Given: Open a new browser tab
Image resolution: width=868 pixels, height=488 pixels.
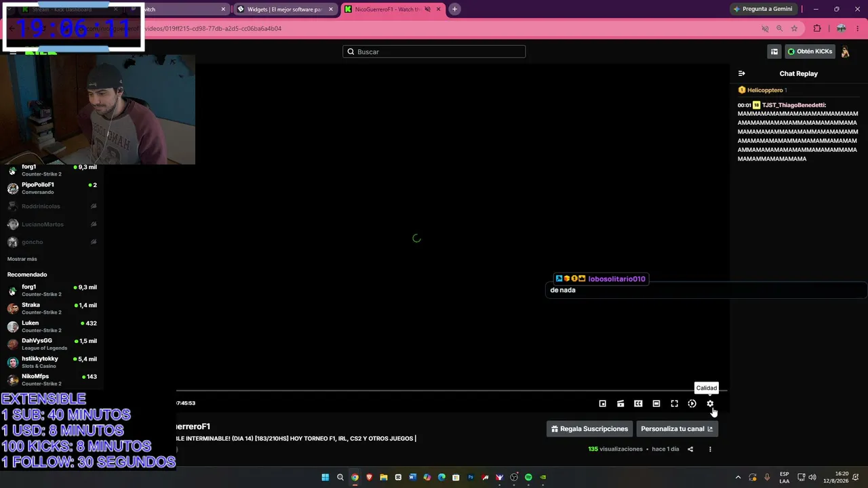Looking at the screenshot, I should click(454, 9).
